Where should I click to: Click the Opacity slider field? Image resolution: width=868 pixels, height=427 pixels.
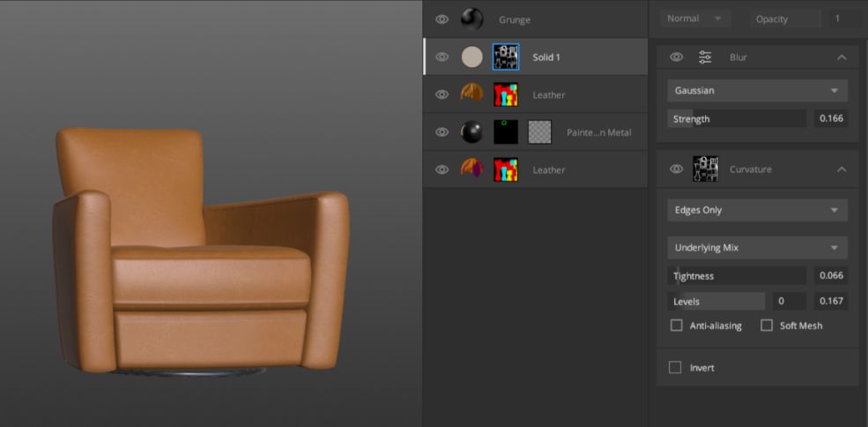tap(785, 19)
